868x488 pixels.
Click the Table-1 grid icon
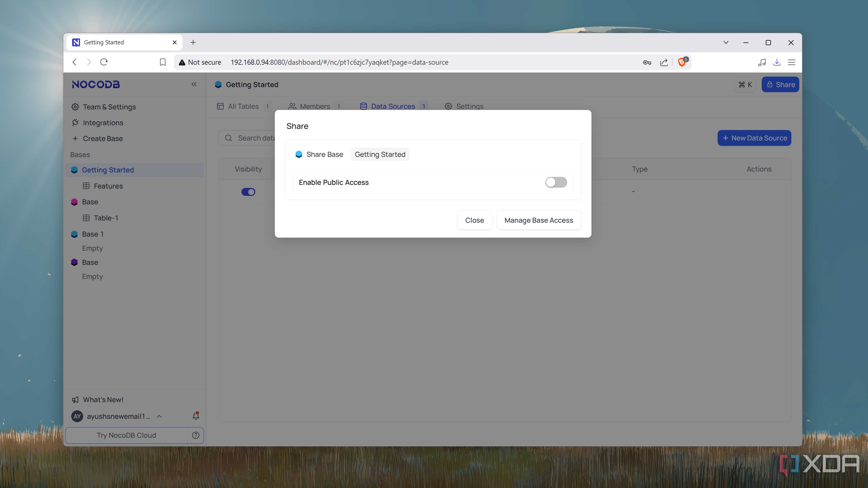[86, 218]
